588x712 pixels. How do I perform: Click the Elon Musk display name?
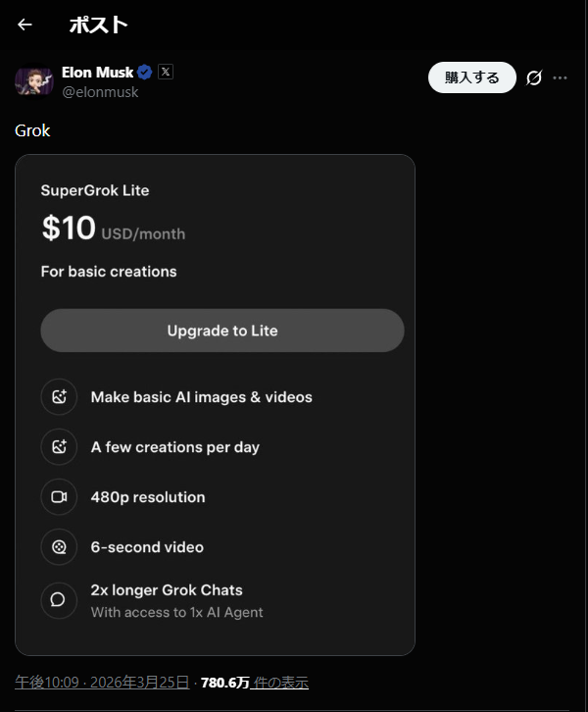click(x=97, y=72)
